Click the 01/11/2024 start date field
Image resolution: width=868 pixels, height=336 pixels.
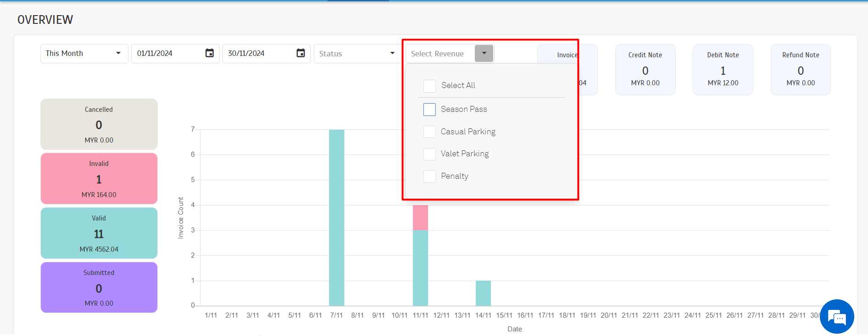coord(167,54)
